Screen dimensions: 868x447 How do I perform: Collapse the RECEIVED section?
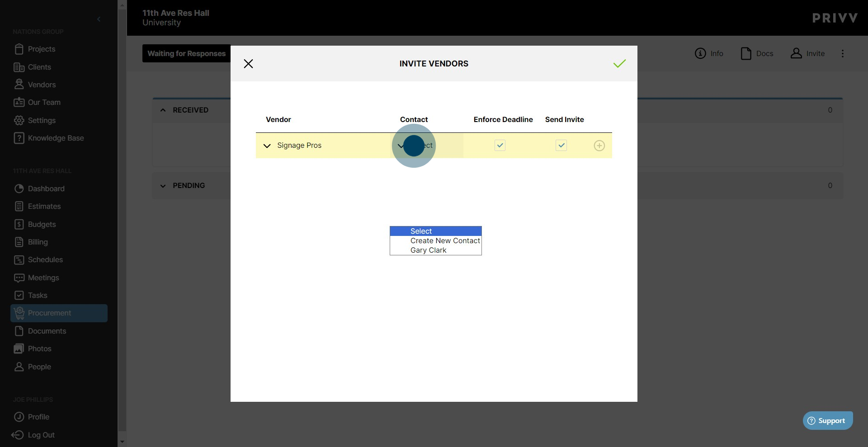click(x=163, y=110)
